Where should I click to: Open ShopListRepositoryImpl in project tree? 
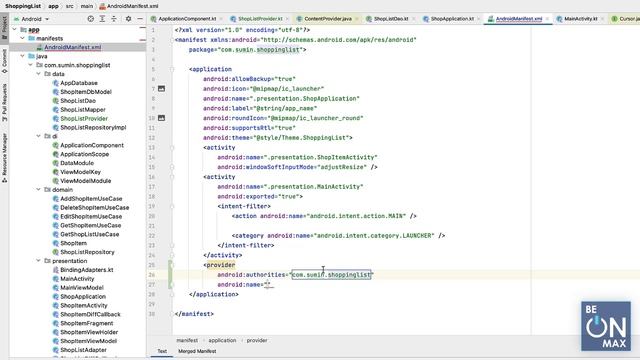tap(93, 127)
